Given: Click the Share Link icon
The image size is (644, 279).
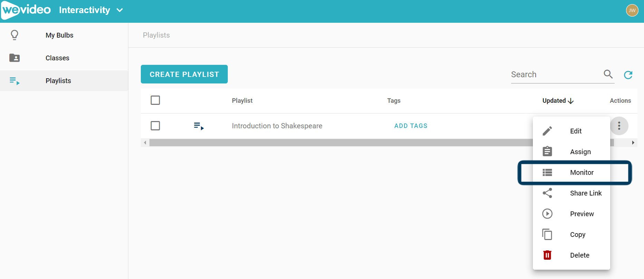Looking at the screenshot, I should coord(547,193).
